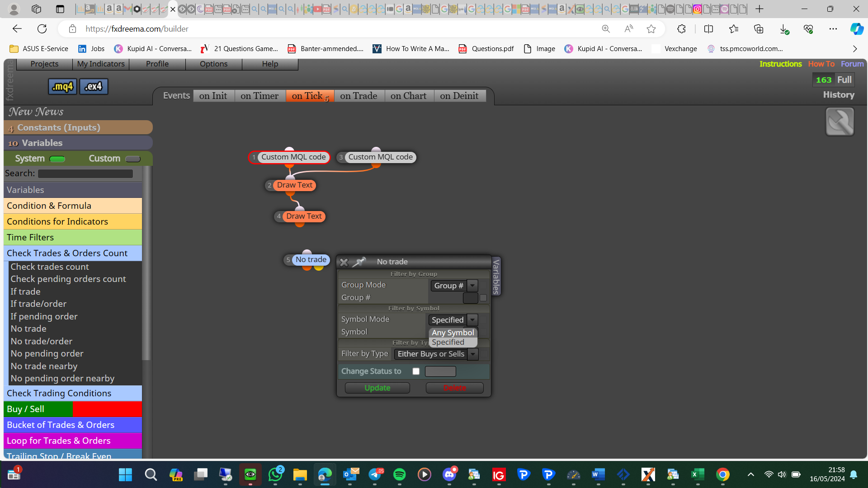868x488 pixels.
Task: Expand the Group Mode dropdown
Action: [472, 286]
